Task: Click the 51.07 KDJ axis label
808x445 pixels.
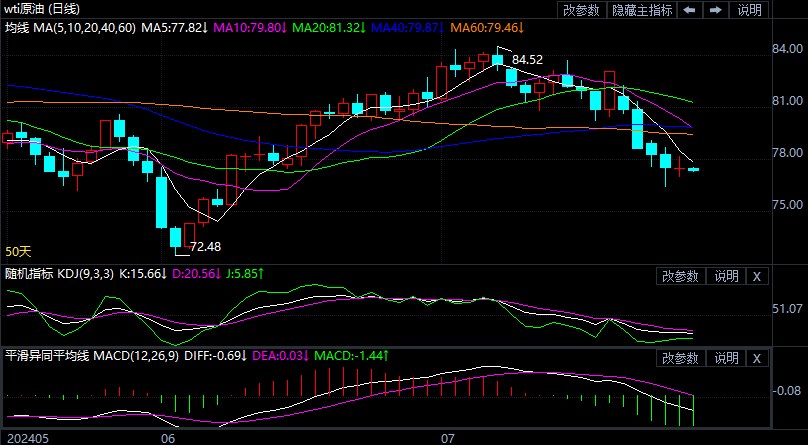Action: [x=788, y=309]
